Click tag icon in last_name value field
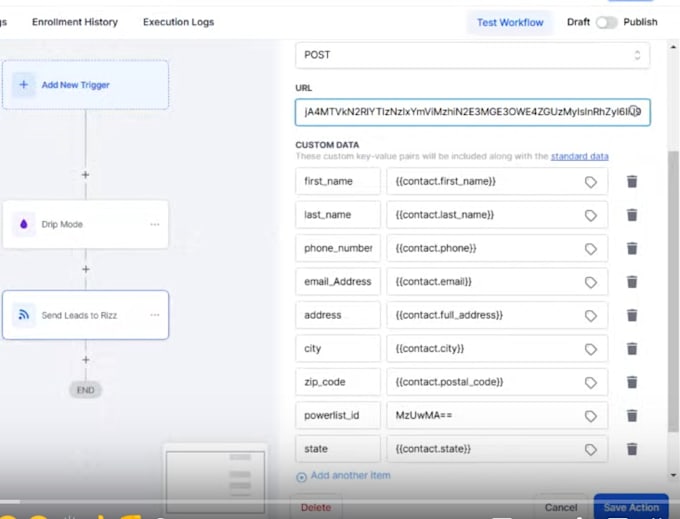The height and width of the screenshot is (519, 680). point(591,215)
